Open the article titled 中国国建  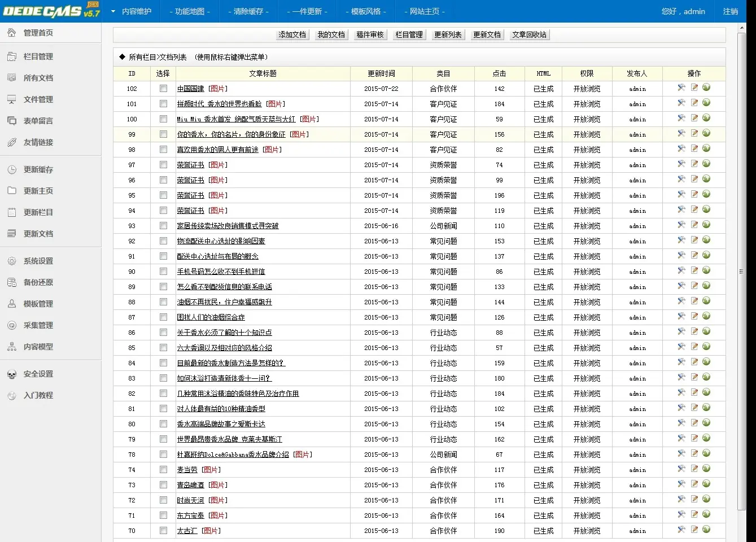[191, 89]
